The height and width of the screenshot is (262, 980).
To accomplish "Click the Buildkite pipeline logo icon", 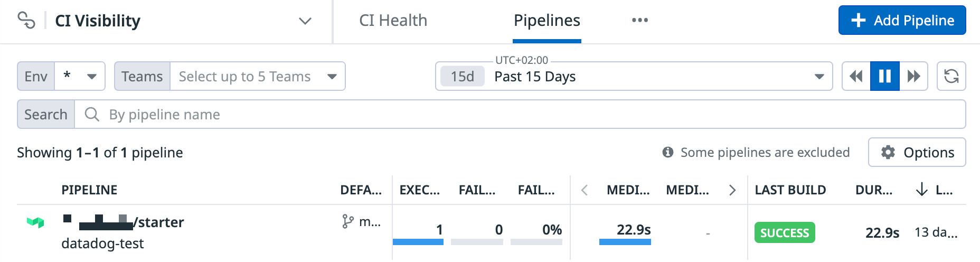I will click(35, 222).
